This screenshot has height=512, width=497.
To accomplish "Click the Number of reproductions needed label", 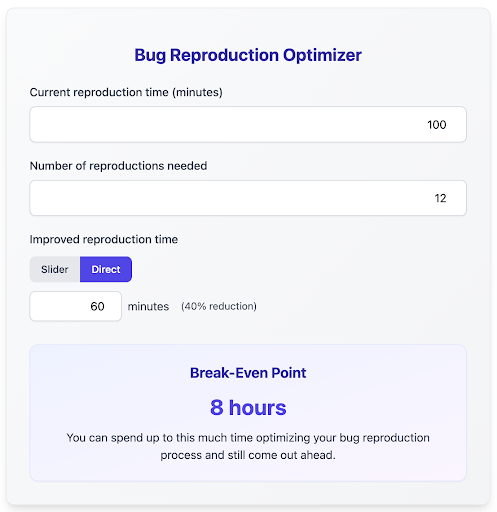I will (x=118, y=166).
